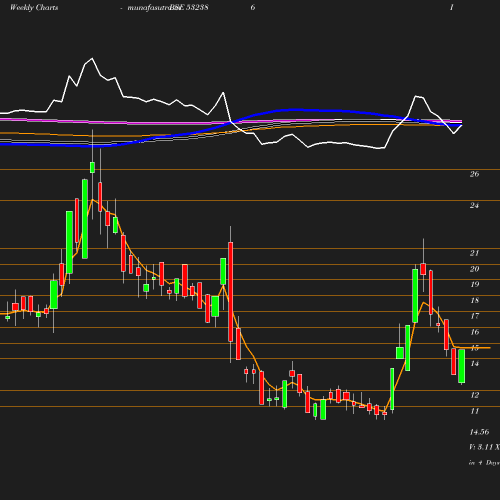Click the '18' price axis label
The height and width of the screenshot is (500, 500).
coord(474,300)
